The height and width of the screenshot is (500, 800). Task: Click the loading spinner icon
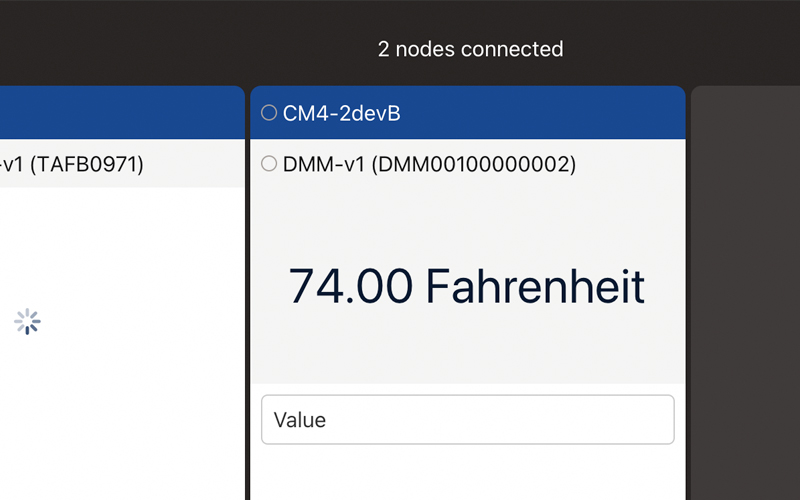27,321
